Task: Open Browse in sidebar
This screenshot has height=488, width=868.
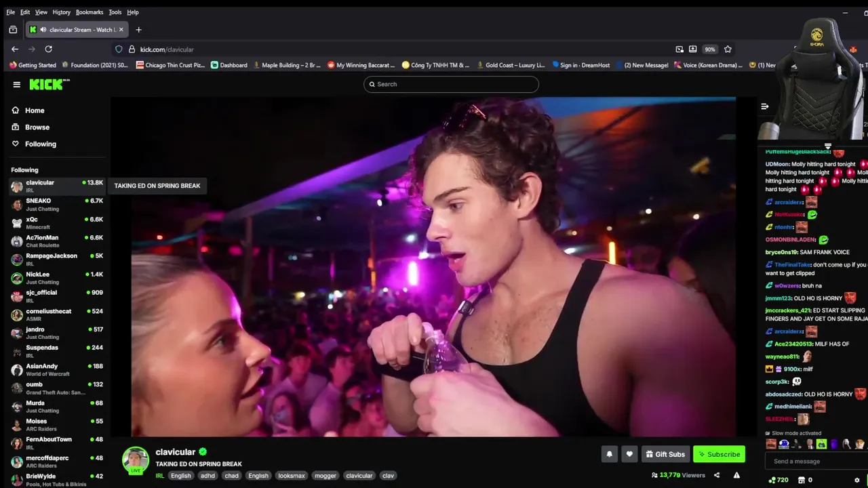Action: pyautogui.click(x=31, y=127)
